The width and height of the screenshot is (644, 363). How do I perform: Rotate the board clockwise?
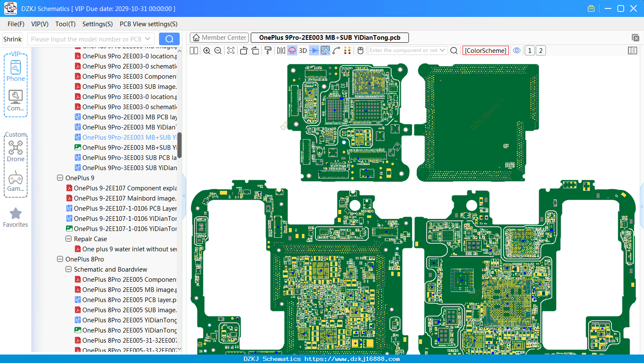pyautogui.click(x=255, y=51)
